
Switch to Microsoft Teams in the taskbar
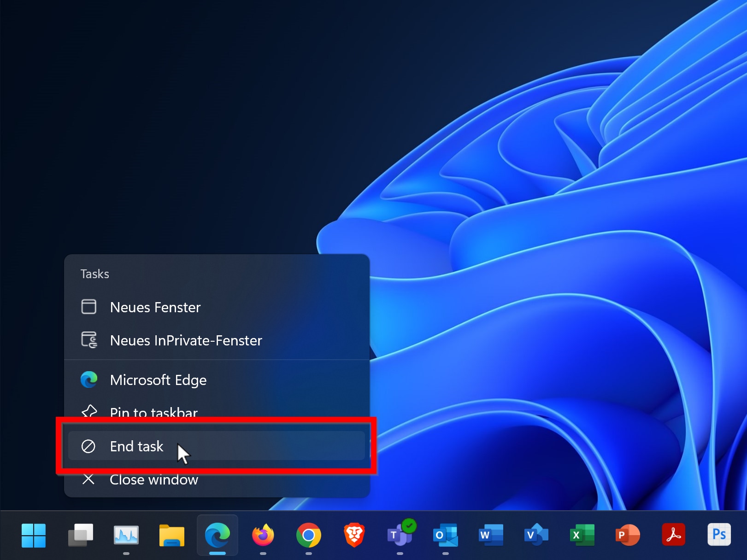tap(400, 534)
